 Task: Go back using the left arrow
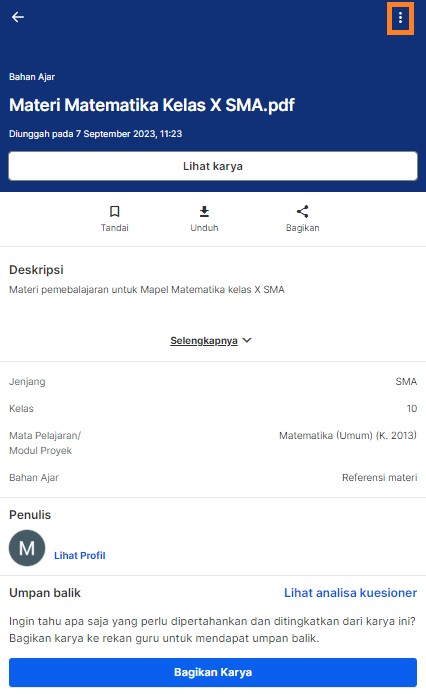click(18, 17)
